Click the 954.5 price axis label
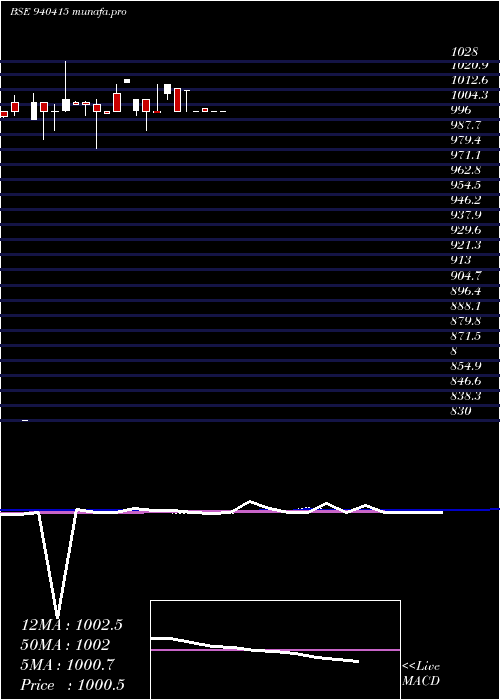The width and height of the screenshot is (500, 700). 466,185
